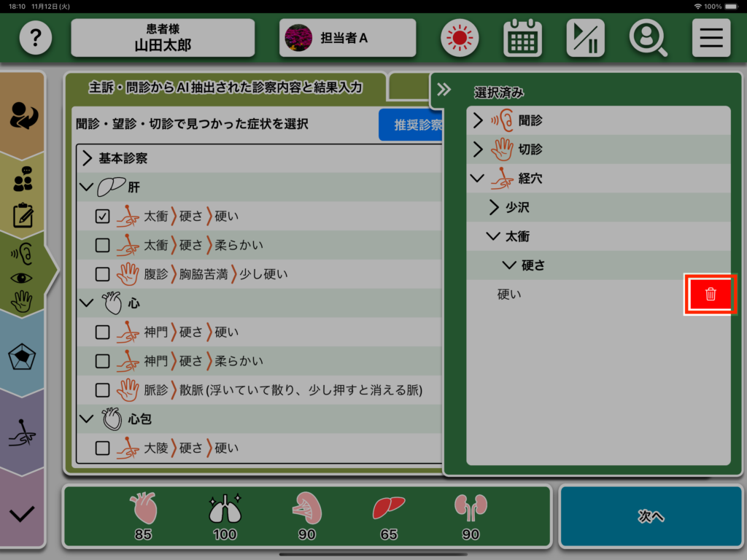
Task: Expand 聞診 in the selected list
Action: click(x=479, y=120)
